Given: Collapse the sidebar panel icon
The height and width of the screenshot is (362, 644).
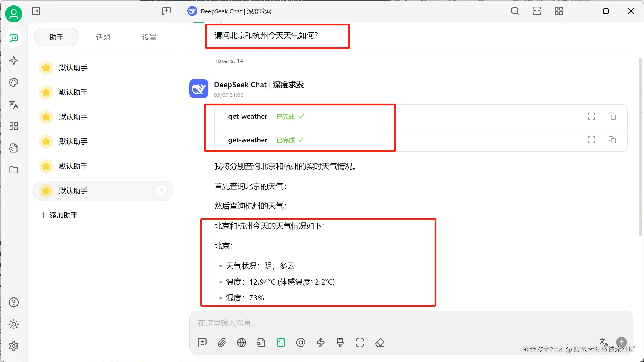Looking at the screenshot, I should 36,11.
